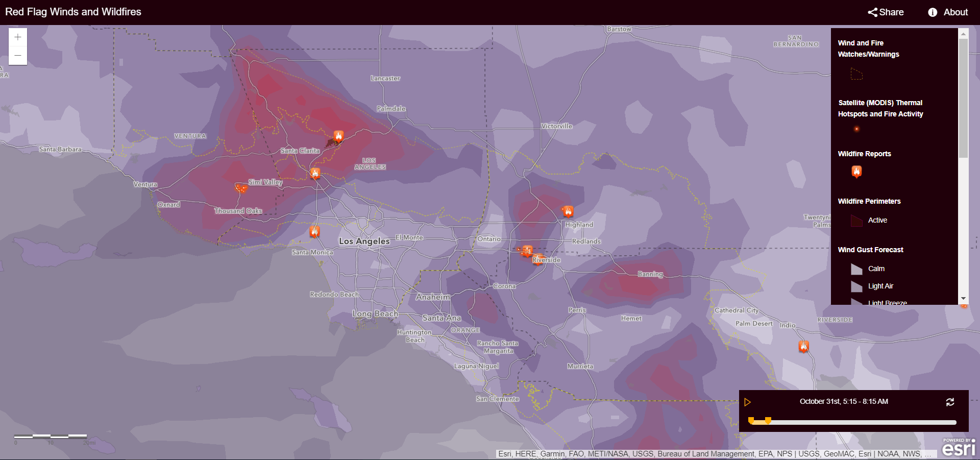The image size is (980, 460).
Task: Click the 'Los Angeles' city label
Action: pos(364,241)
